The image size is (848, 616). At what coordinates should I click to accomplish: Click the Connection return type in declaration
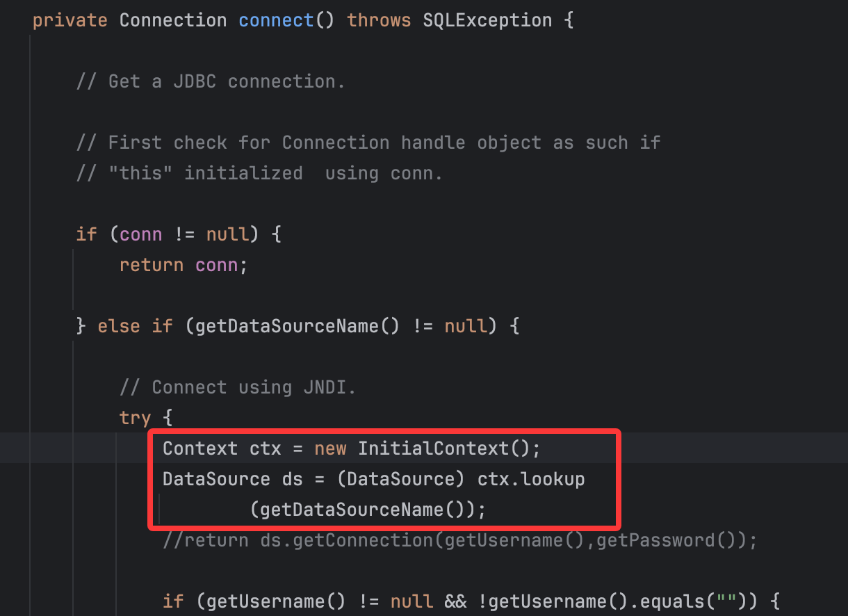(173, 20)
